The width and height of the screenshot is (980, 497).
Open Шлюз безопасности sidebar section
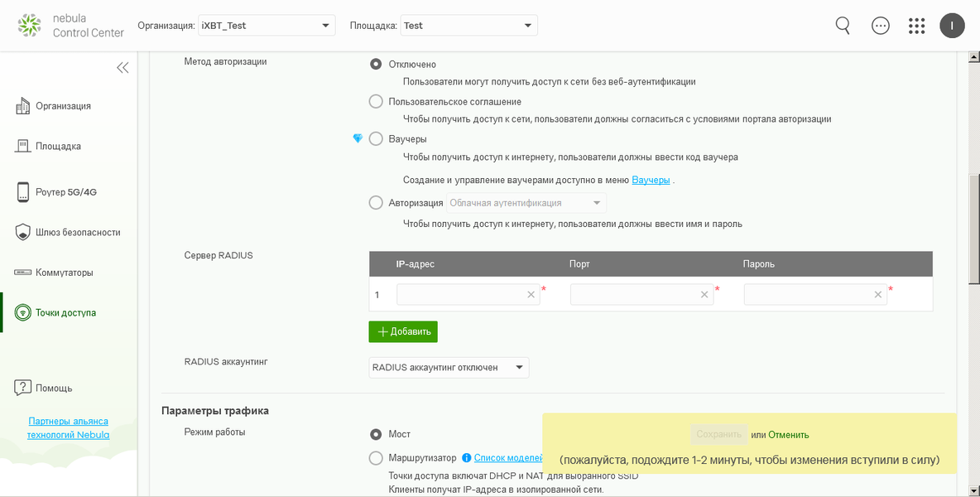pyautogui.click(x=78, y=233)
